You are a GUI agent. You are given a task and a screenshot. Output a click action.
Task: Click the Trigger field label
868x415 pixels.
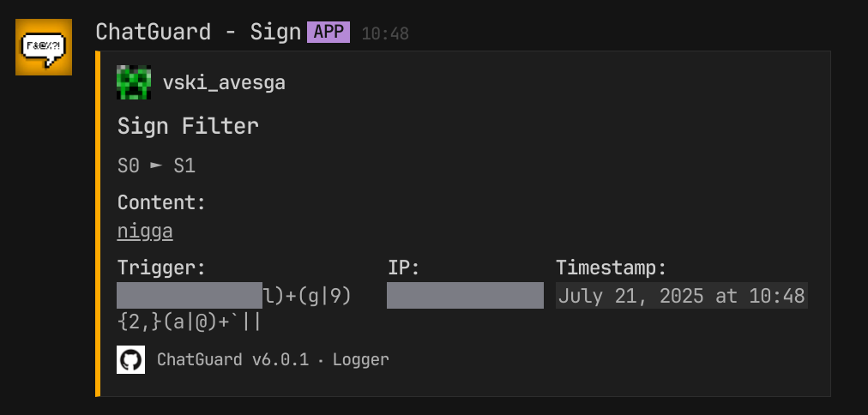point(161,268)
